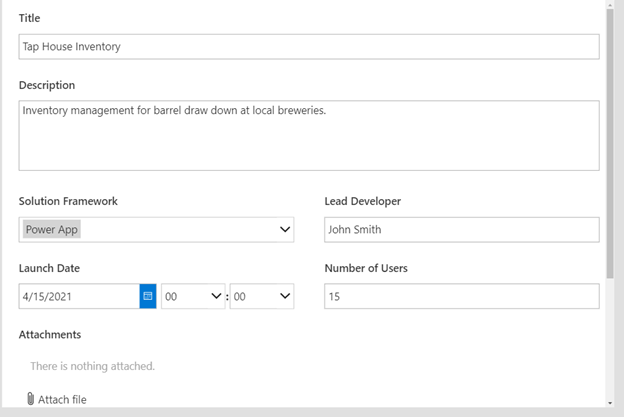Image resolution: width=624 pixels, height=417 pixels.
Task: Click the vertical scrollbar thumb
Action: coord(610,143)
